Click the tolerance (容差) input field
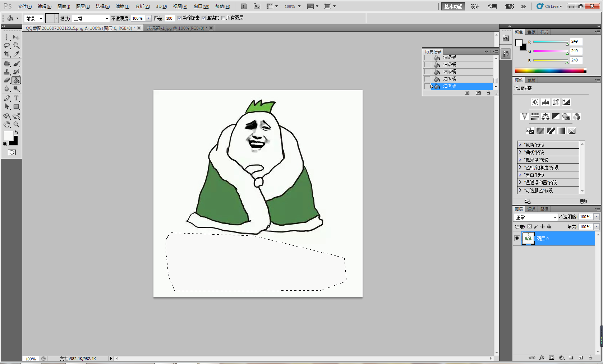The height and width of the screenshot is (364, 603). point(170,18)
